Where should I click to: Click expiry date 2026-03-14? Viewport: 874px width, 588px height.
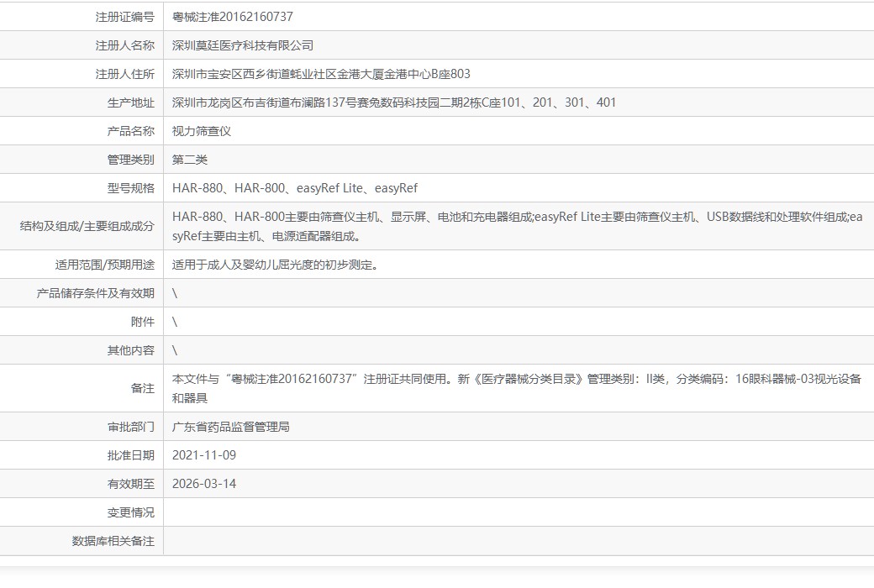(x=204, y=484)
